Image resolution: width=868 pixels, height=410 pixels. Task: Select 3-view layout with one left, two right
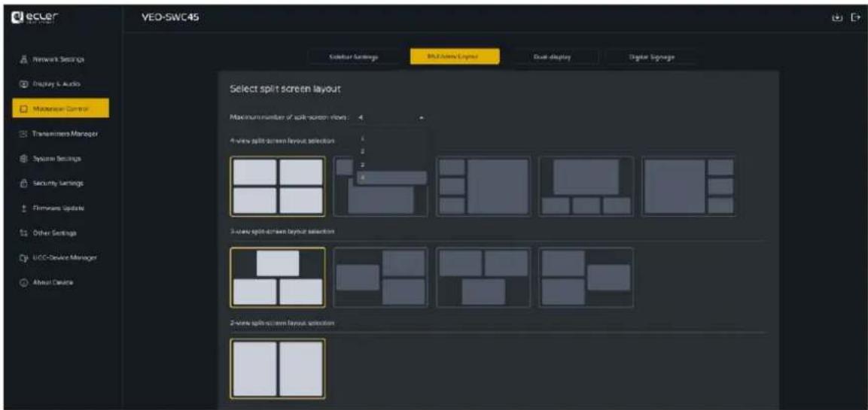coord(381,277)
